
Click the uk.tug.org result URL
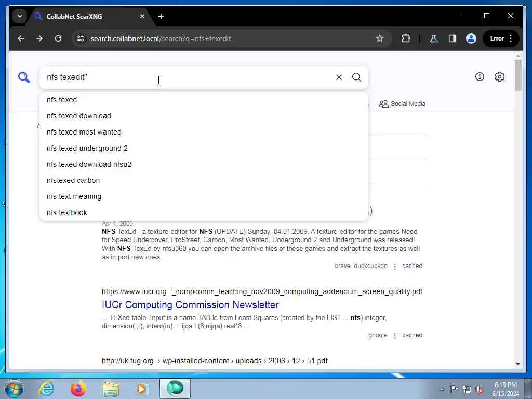pos(215,361)
